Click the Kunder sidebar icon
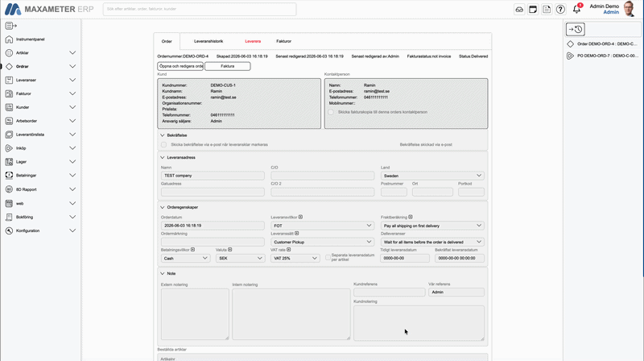The width and height of the screenshot is (644, 361). 9,107
